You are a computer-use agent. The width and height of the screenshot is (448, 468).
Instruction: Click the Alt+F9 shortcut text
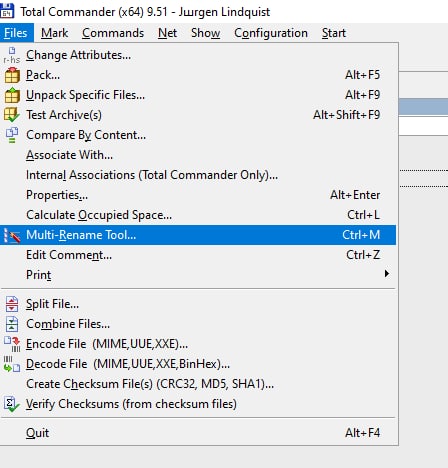coord(362,95)
